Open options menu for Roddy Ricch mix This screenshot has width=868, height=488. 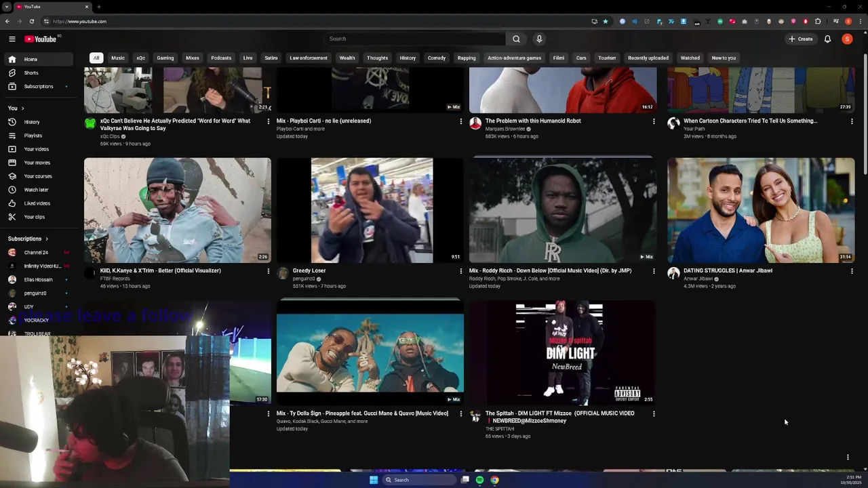pyautogui.click(x=654, y=271)
